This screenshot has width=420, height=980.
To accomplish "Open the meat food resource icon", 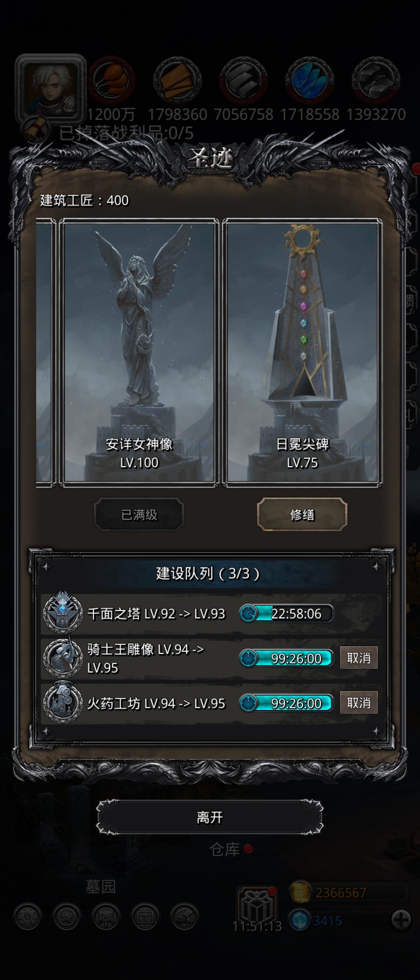I will (112, 80).
